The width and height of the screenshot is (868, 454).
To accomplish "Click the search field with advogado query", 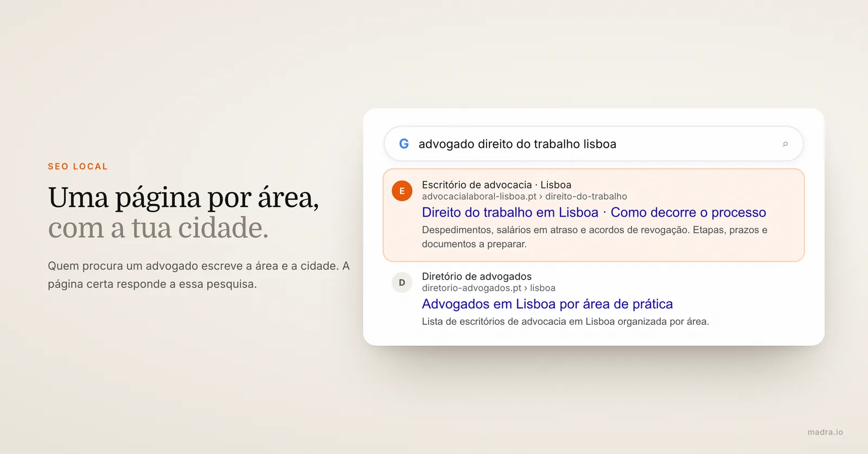I will pyautogui.click(x=593, y=144).
